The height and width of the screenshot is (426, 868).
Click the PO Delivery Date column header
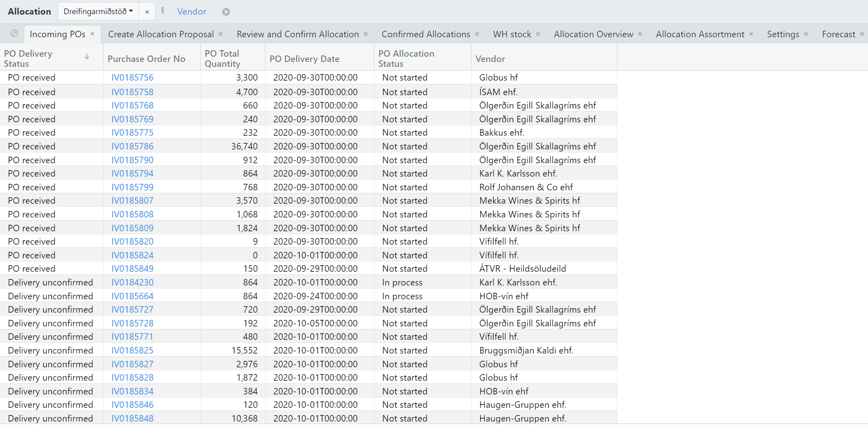(x=304, y=59)
